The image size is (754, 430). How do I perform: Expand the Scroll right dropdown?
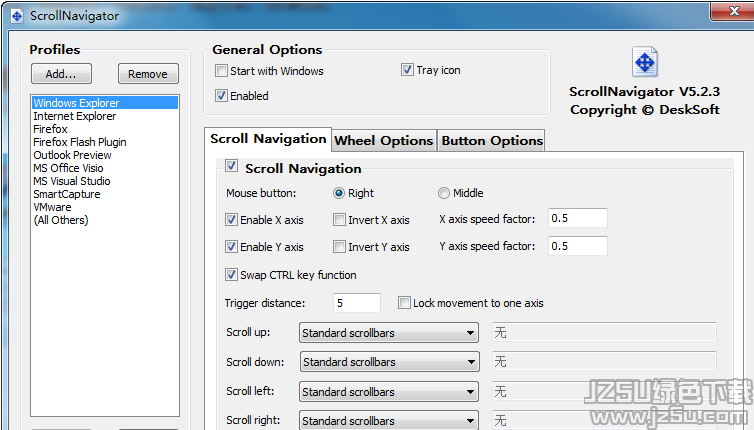point(389,420)
